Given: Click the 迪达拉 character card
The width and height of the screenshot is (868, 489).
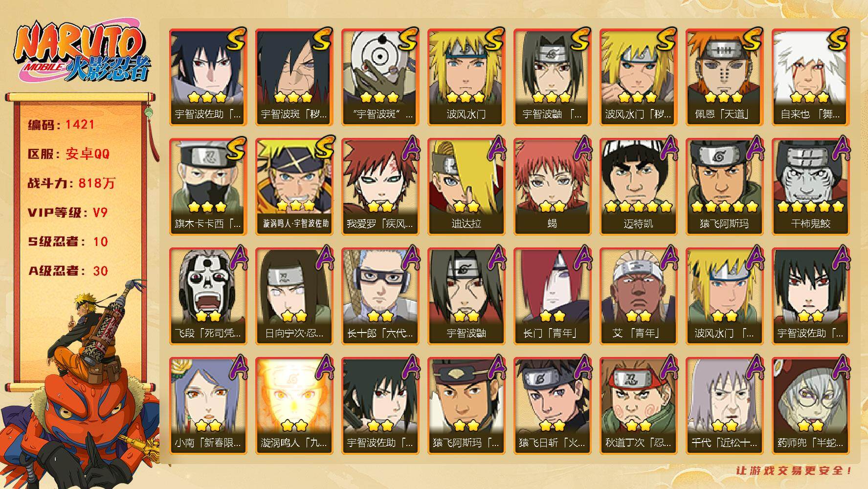Looking at the screenshot, I should click(x=466, y=186).
